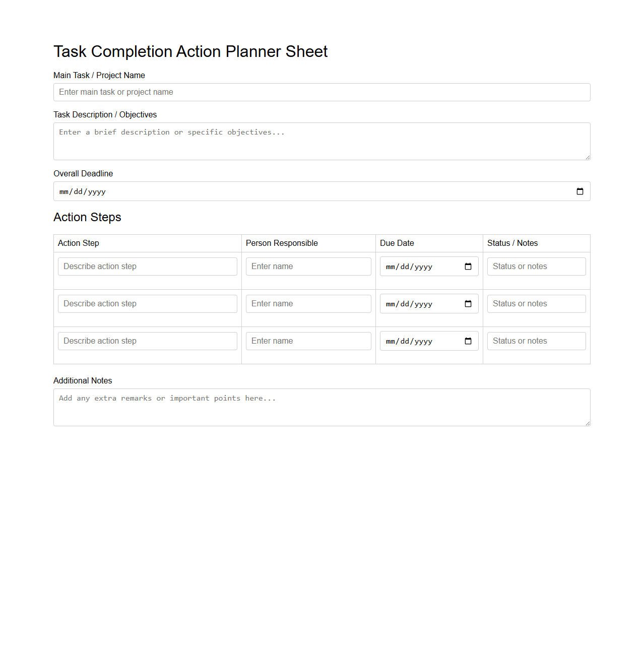Click the second Describe action step field
This screenshot has width=644, height=655.
147,303
